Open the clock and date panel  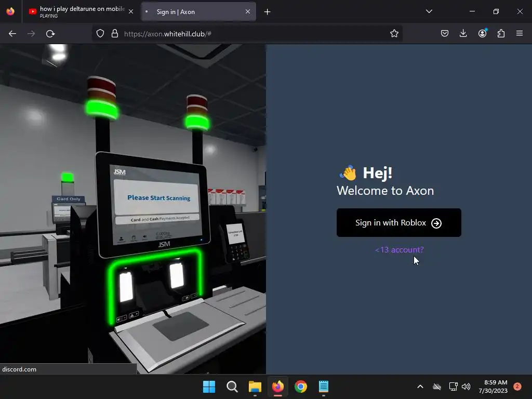tap(493, 387)
